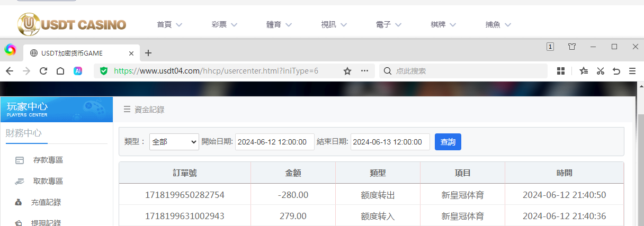Viewport: 644px width, 226px height.
Task: Click the scissors screenshot icon
Action: click(600, 71)
